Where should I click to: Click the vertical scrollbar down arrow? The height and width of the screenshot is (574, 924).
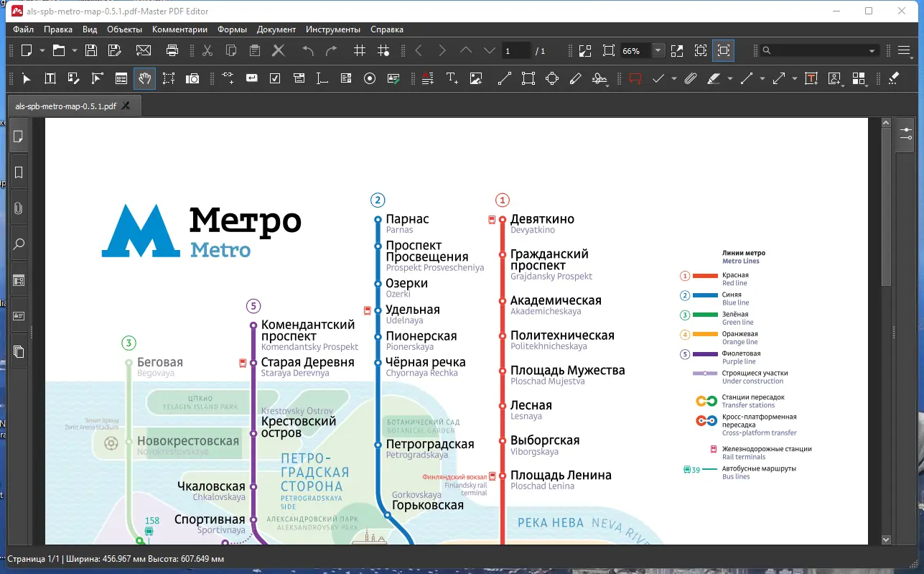tap(886, 539)
